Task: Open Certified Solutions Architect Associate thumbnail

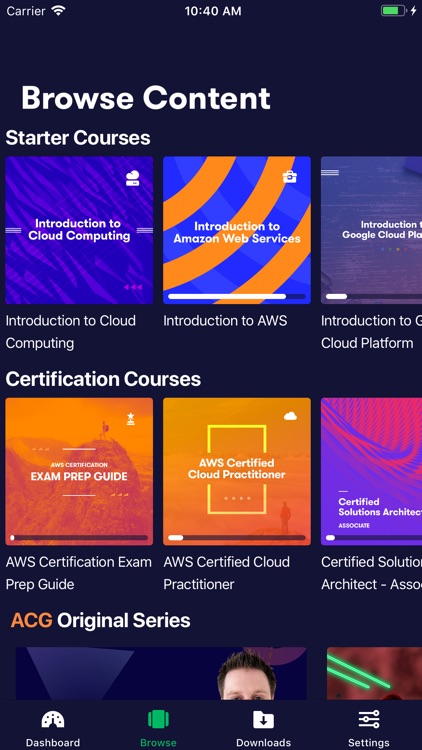Action: 371,472
